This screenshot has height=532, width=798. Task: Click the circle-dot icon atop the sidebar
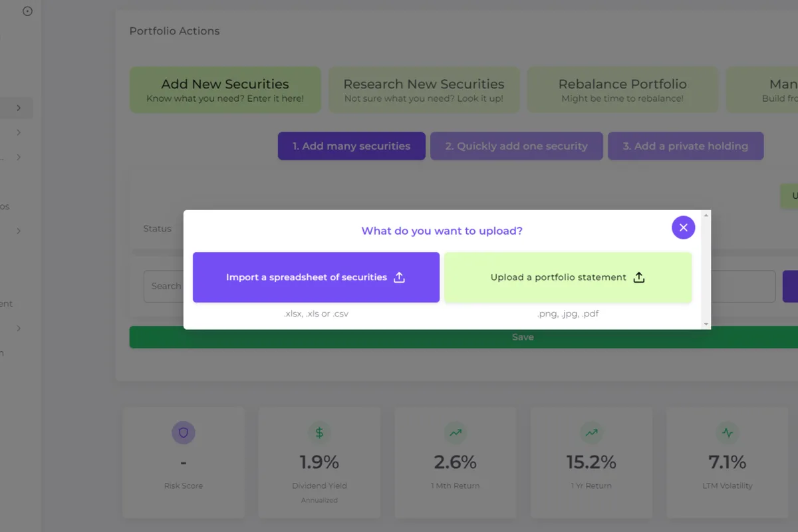(x=27, y=11)
